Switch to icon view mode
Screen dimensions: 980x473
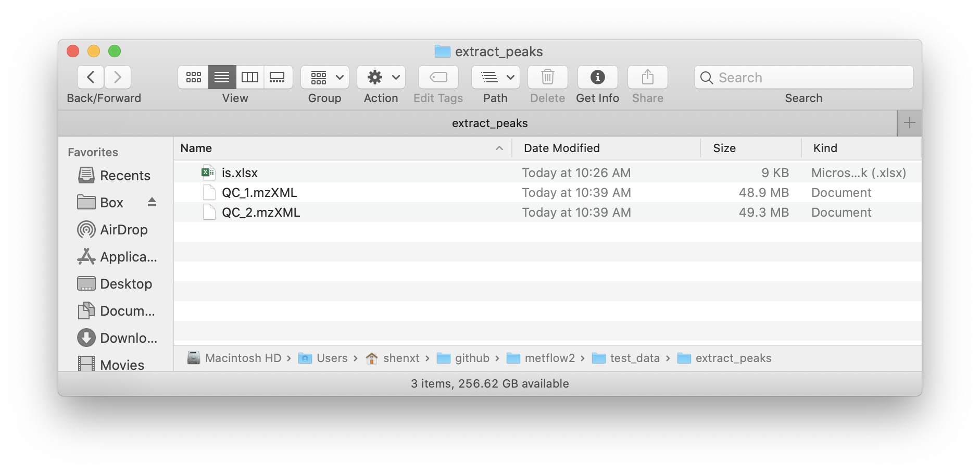tap(193, 77)
